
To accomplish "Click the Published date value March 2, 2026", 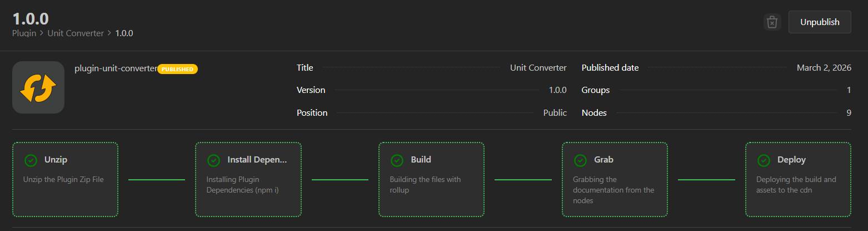I will (x=824, y=68).
